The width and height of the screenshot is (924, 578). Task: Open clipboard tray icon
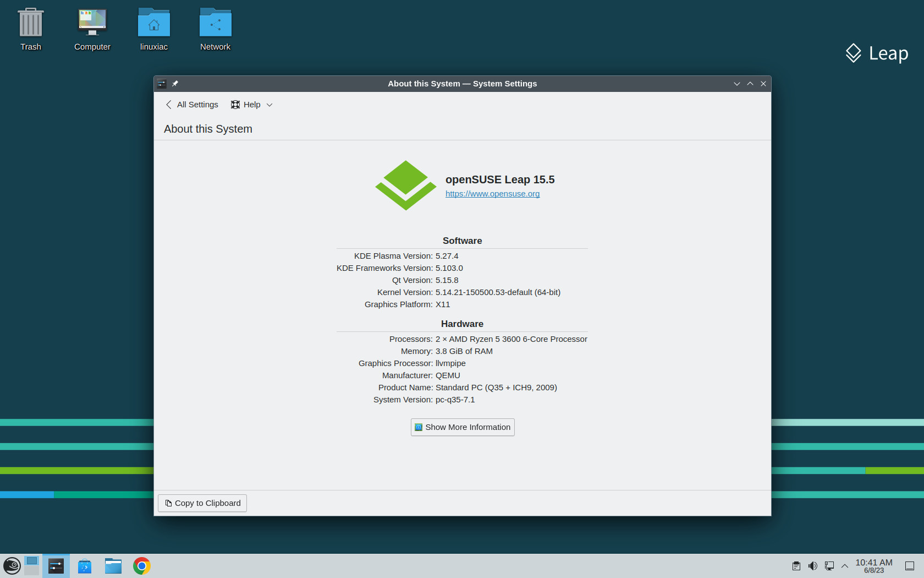point(796,566)
